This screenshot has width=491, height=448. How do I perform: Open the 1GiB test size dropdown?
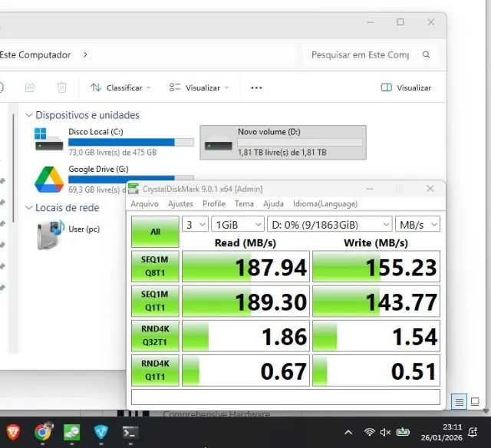click(x=238, y=224)
